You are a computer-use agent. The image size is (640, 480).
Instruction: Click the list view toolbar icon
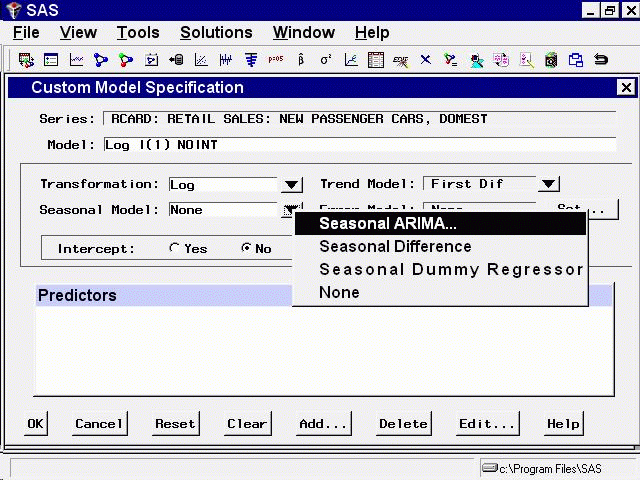pyautogui.click(x=51, y=60)
